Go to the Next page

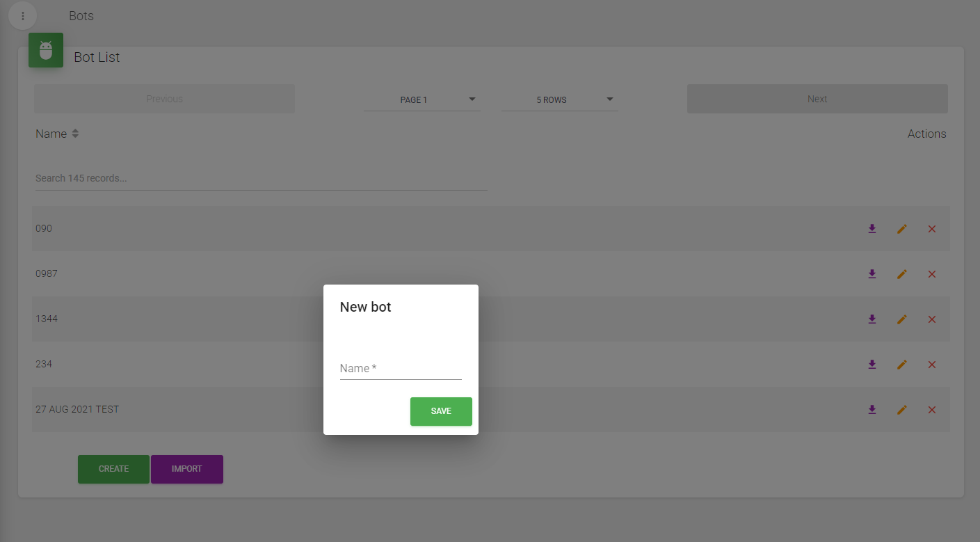817,99
